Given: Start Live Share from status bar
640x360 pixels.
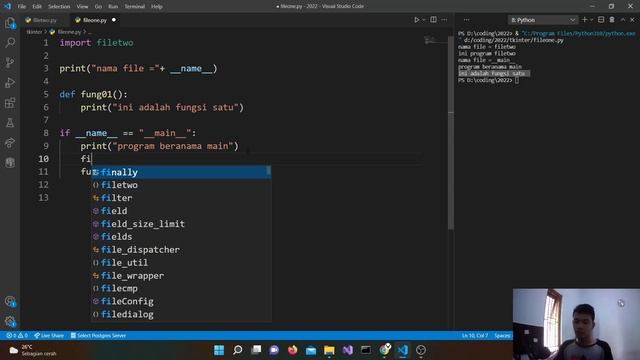Looking at the screenshot, I should [x=49, y=336].
